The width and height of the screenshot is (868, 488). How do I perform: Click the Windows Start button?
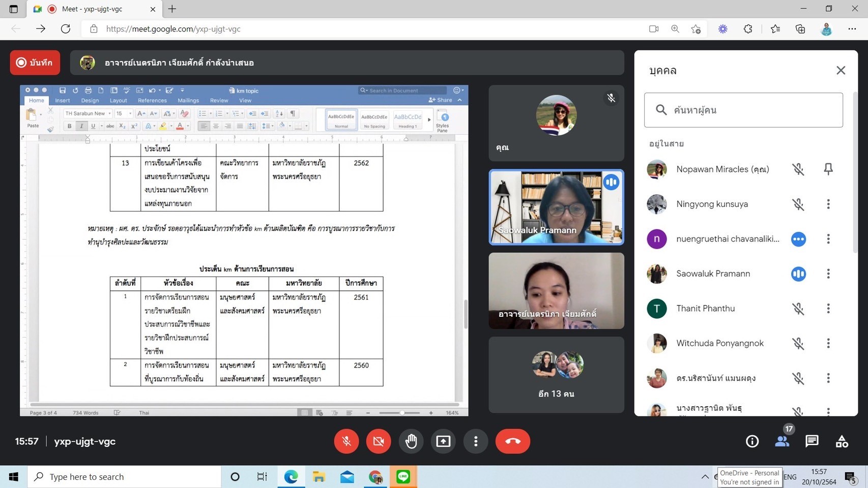pyautogui.click(x=14, y=477)
